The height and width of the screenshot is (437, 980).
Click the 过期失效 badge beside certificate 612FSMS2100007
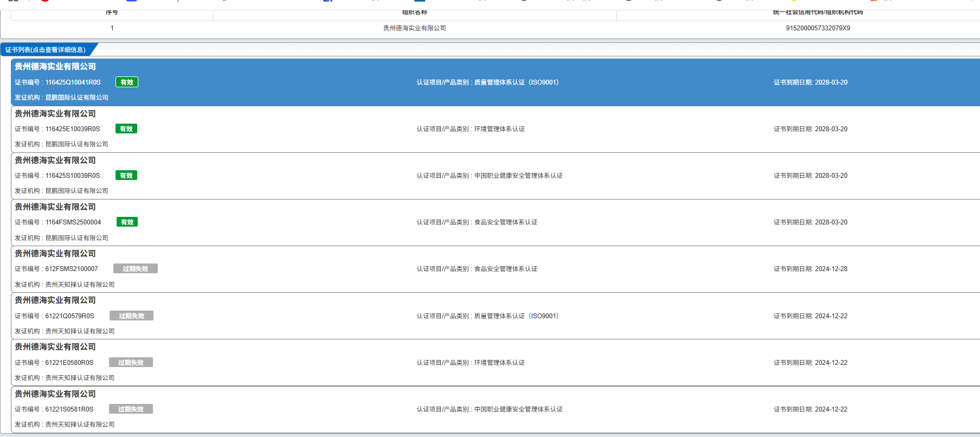[136, 268]
